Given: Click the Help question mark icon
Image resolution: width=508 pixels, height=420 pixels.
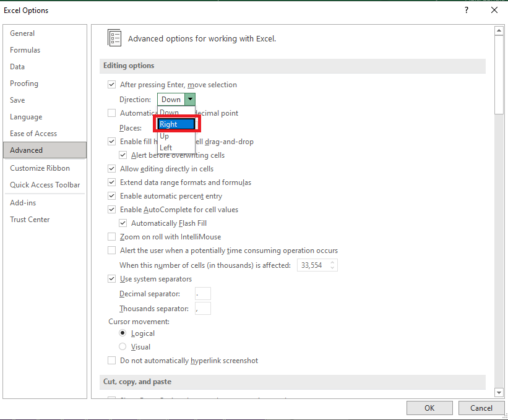Looking at the screenshot, I should (467, 10).
